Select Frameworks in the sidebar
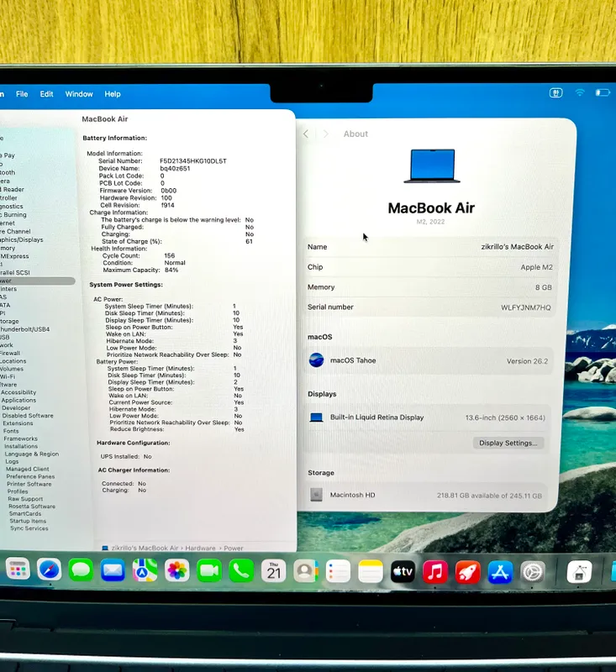616x672 pixels. pos(20,438)
